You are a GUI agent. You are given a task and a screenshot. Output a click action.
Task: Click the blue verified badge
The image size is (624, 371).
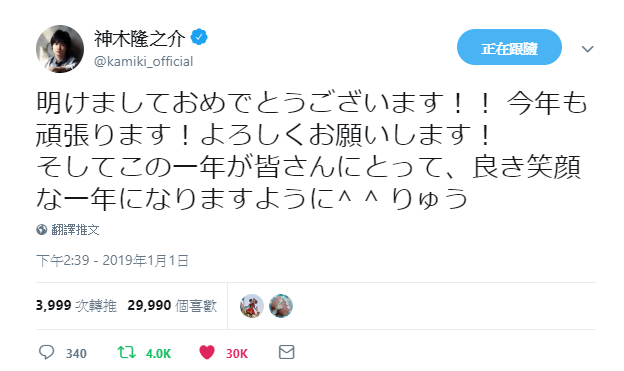tap(199, 37)
